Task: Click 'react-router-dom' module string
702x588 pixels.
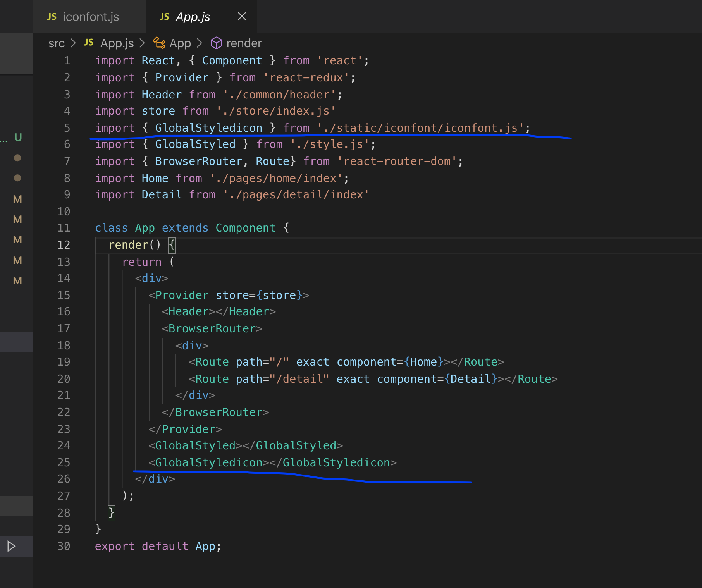Action: coord(397,161)
